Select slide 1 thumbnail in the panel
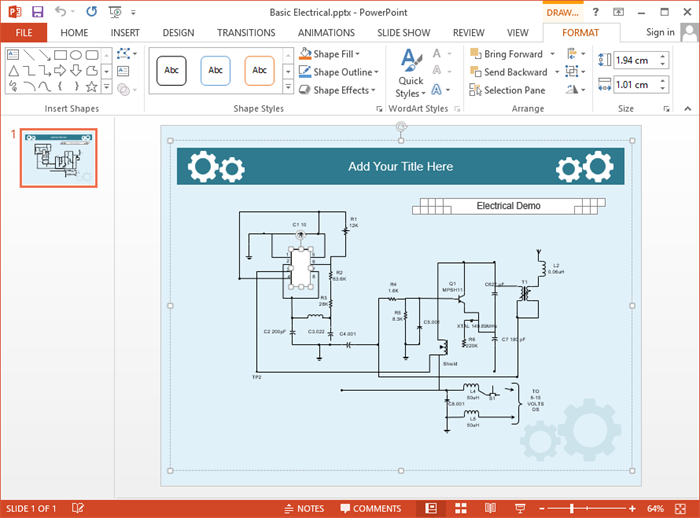Screen dimensions: 700x518 59,158
